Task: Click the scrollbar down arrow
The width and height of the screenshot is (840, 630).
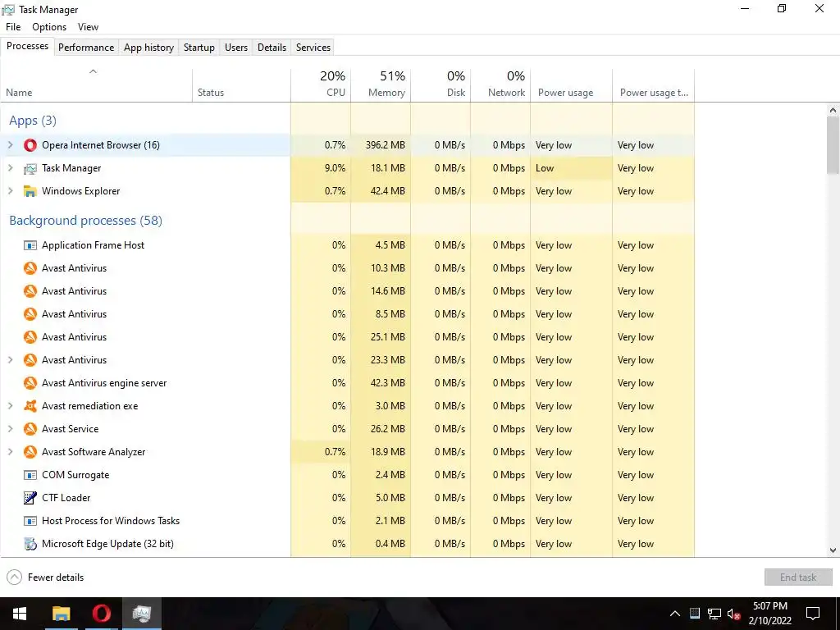Action: [x=833, y=550]
